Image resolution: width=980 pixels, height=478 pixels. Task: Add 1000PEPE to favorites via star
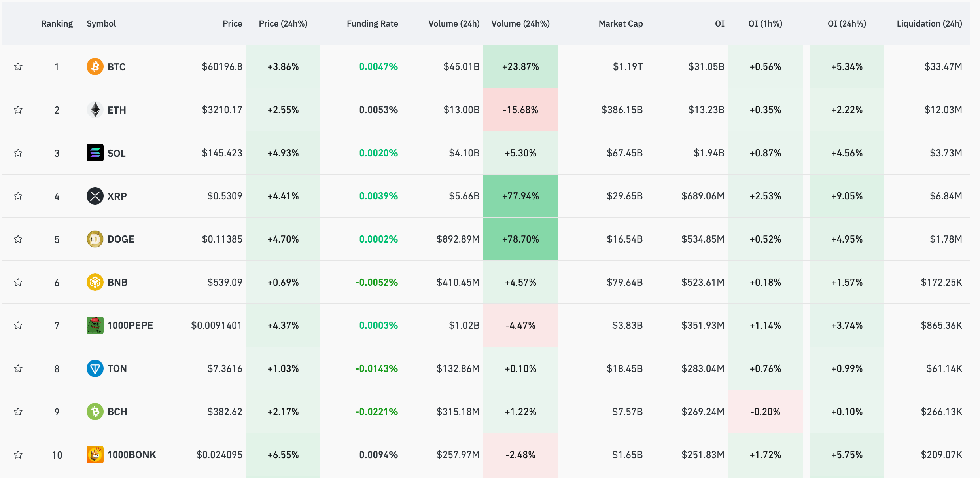18,325
